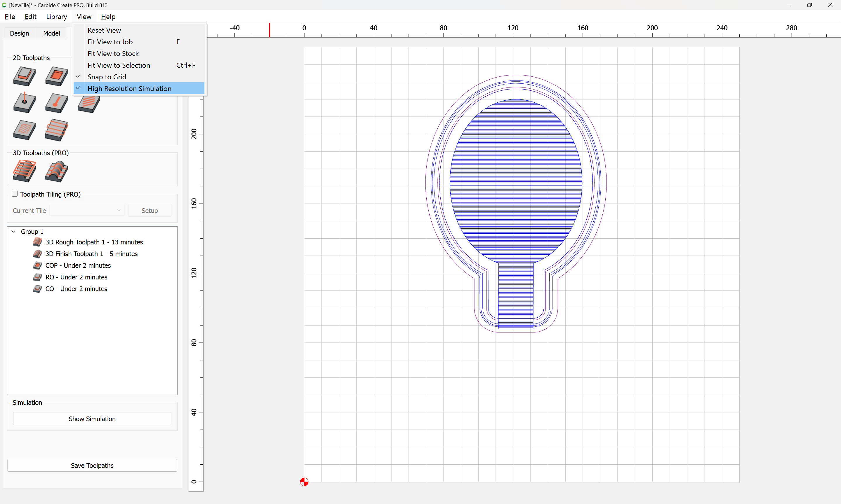The width and height of the screenshot is (841, 504).
Task: Open the Current Tile dropdown
Action: click(x=87, y=211)
